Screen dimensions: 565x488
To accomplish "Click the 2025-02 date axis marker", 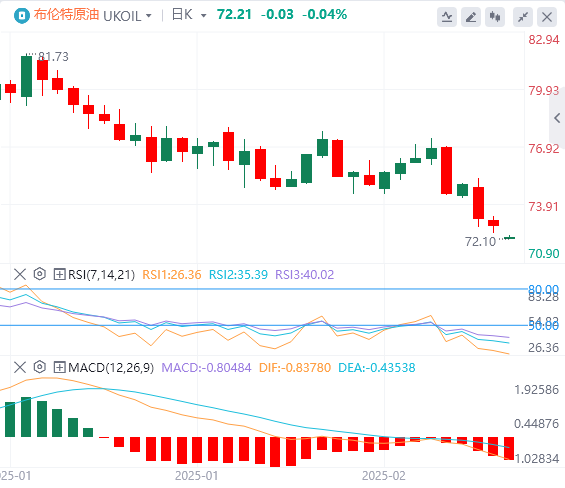I will pos(383,476).
